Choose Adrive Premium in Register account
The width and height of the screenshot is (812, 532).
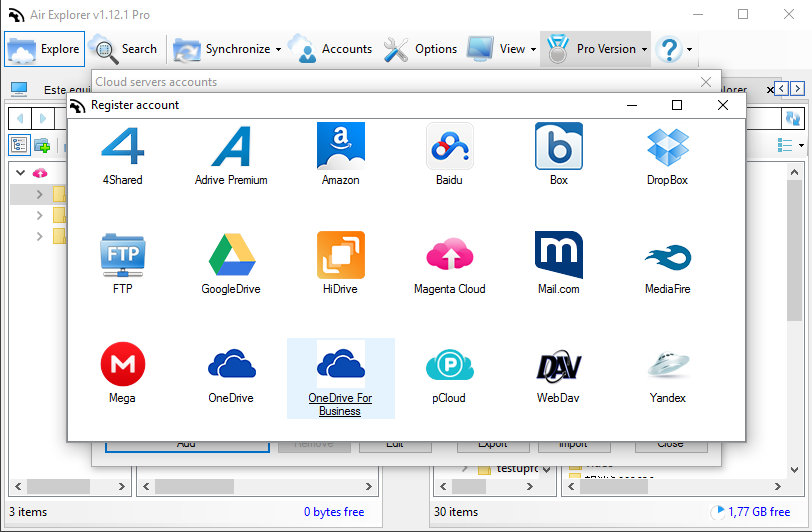tap(231, 146)
